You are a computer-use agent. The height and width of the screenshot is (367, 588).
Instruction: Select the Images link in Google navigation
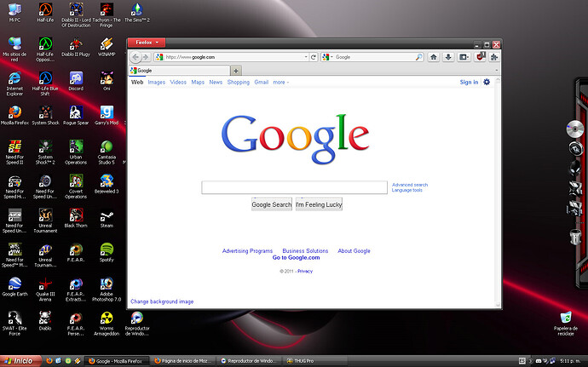click(x=156, y=83)
